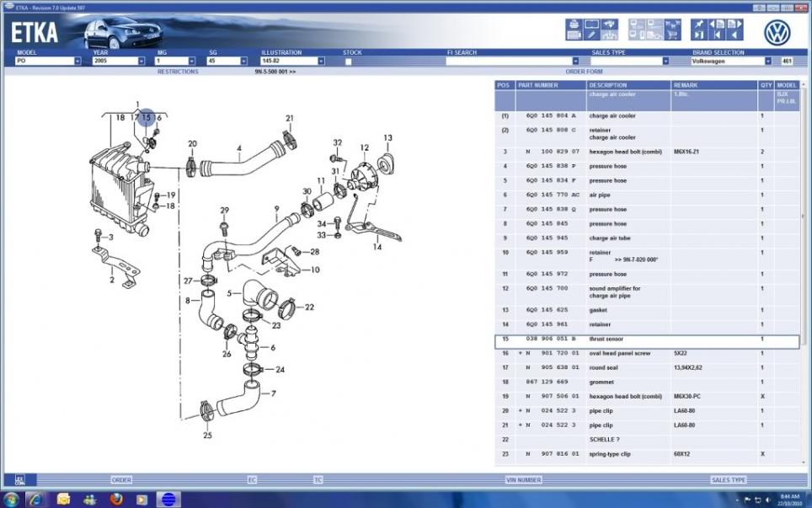The height and width of the screenshot is (508, 812).
Task: Open the ILLUSTRATION dropdown 145-82
Action: click(321, 61)
